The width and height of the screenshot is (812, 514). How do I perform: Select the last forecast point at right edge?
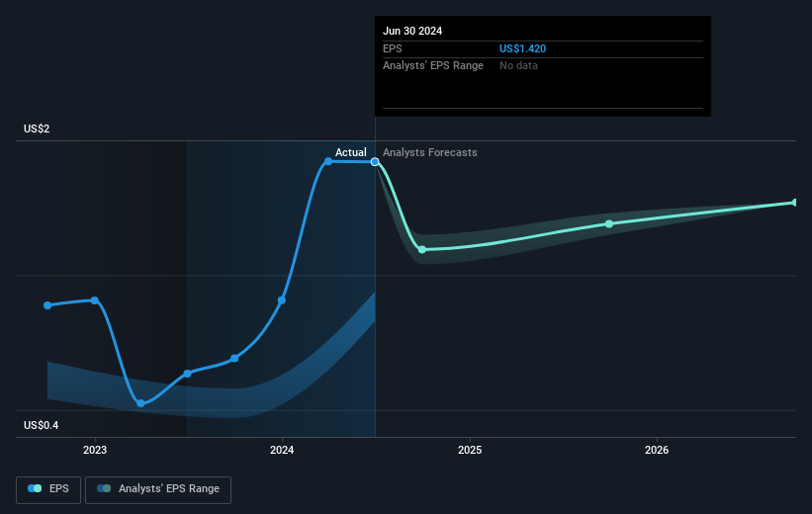[x=795, y=203]
